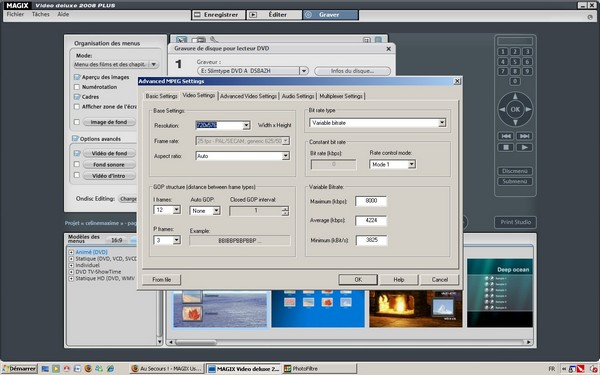Toggle the Image de fond checkbox
Viewport: 600px width, 375px height.
pos(77,122)
